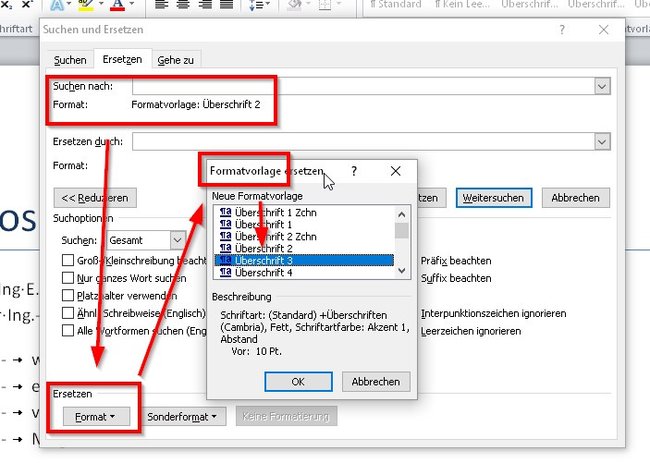Click the subscript icon in ribbon

(x=6, y=5)
